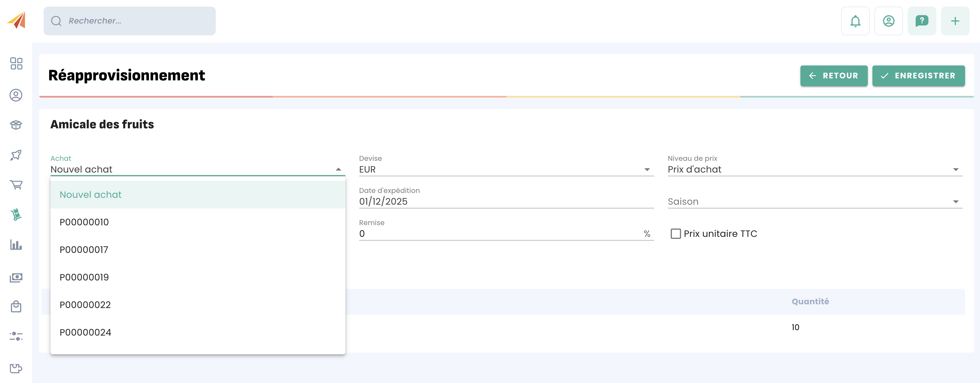Open the rocket icon in sidebar
The height and width of the screenshot is (383, 980).
pos(16,155)
